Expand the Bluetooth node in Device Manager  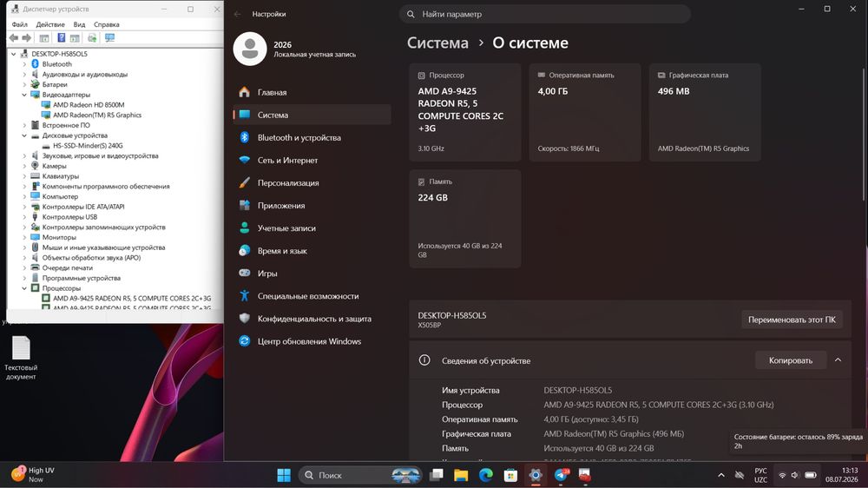24,64
